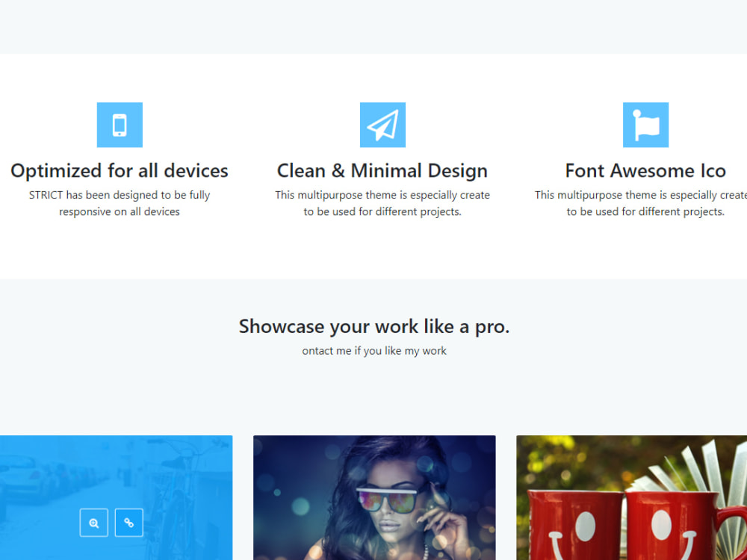Screen dimensions: 747x560
Task: Click the mobile phone feature icon
Action: pos(120,125)
